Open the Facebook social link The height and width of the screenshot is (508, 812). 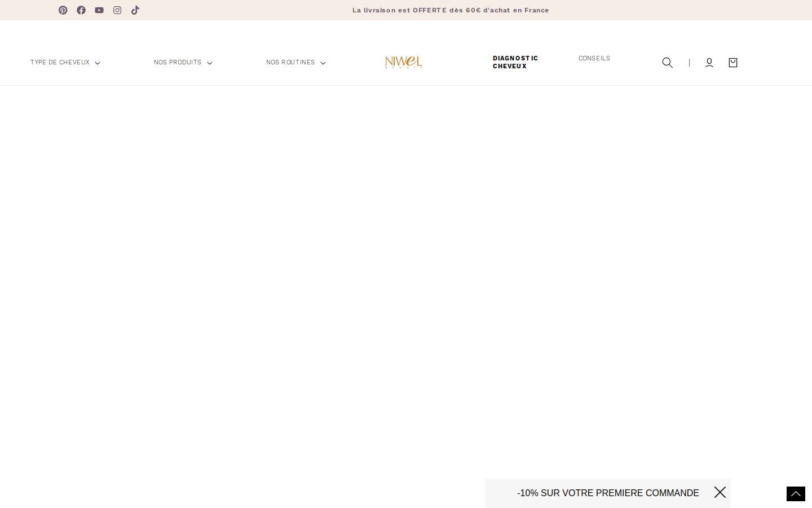coord(81,10)
